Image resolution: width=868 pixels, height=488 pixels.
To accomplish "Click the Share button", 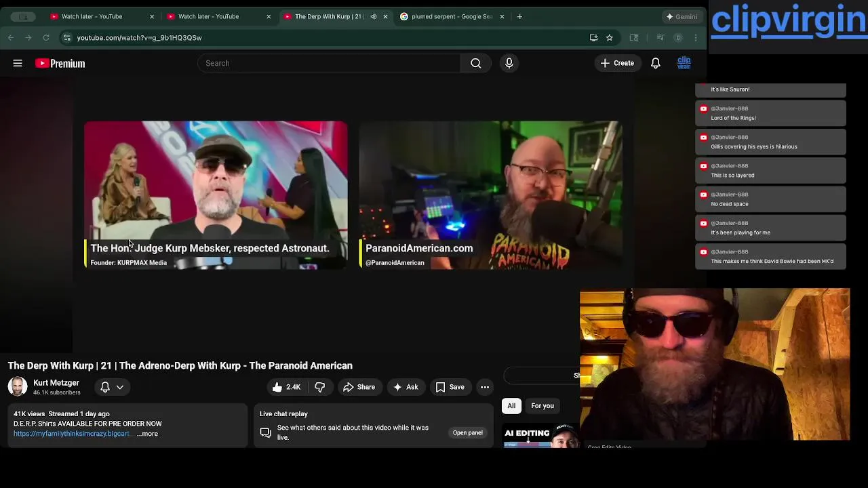I will tap(359, 387).
